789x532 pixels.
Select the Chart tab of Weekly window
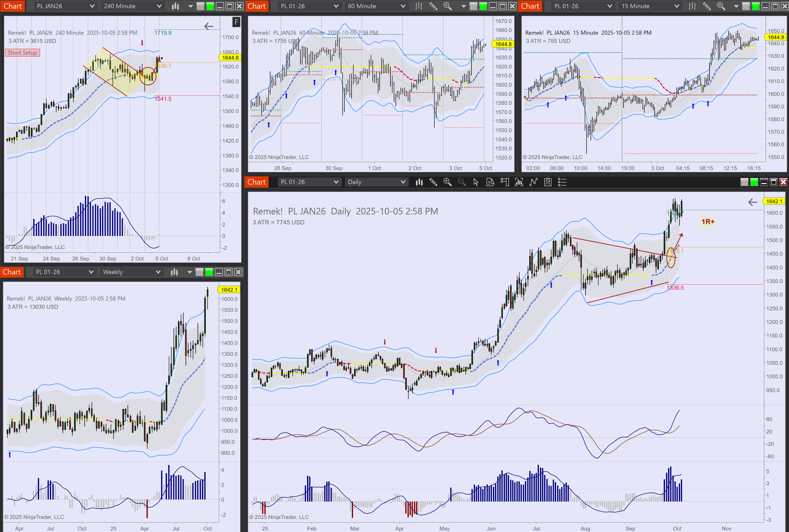(12, 272)
